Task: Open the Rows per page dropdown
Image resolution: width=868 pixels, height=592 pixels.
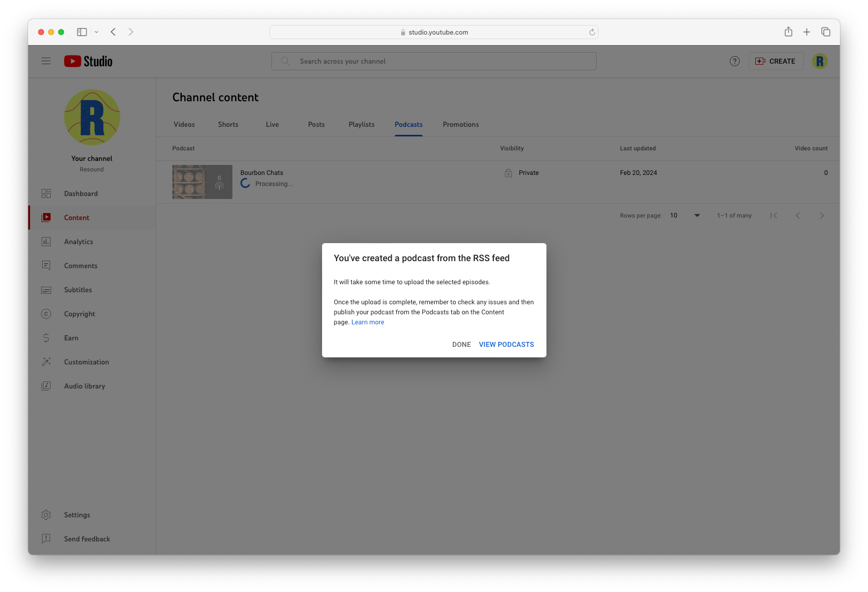Action: [685, 216]
